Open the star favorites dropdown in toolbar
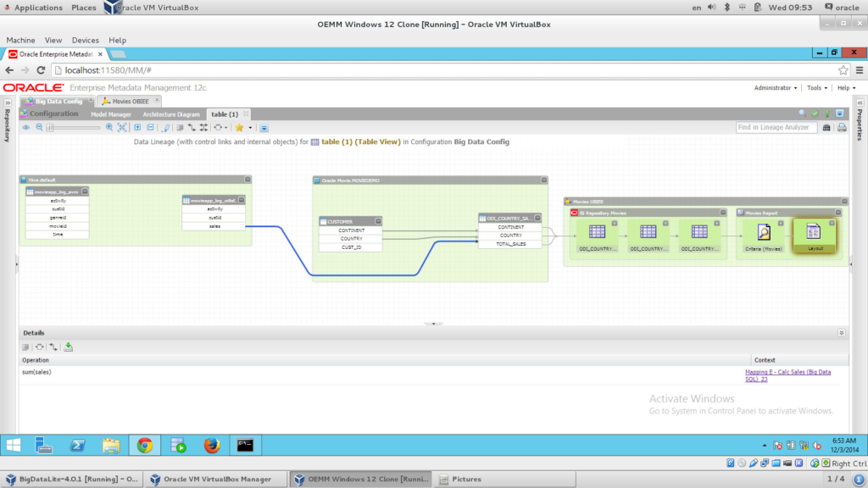 pyautogui.click(x=250, y=128)
